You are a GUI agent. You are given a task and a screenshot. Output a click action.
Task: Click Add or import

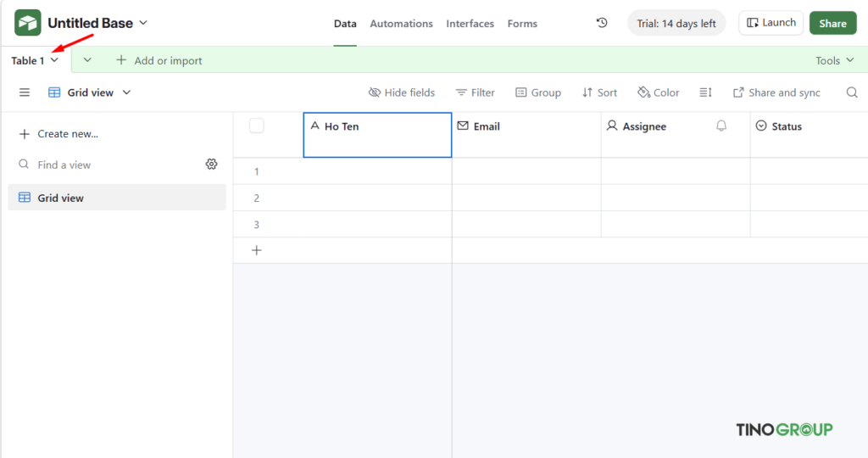[159, 60]
